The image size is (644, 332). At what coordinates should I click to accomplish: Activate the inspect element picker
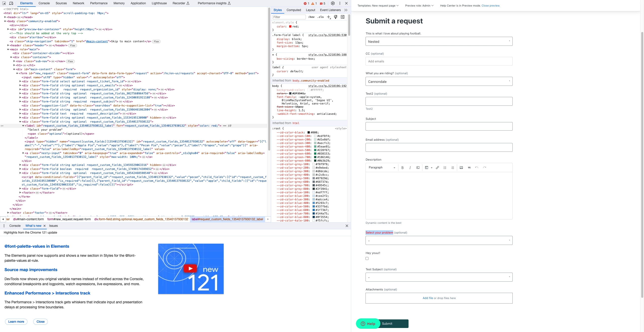(4, 3)
